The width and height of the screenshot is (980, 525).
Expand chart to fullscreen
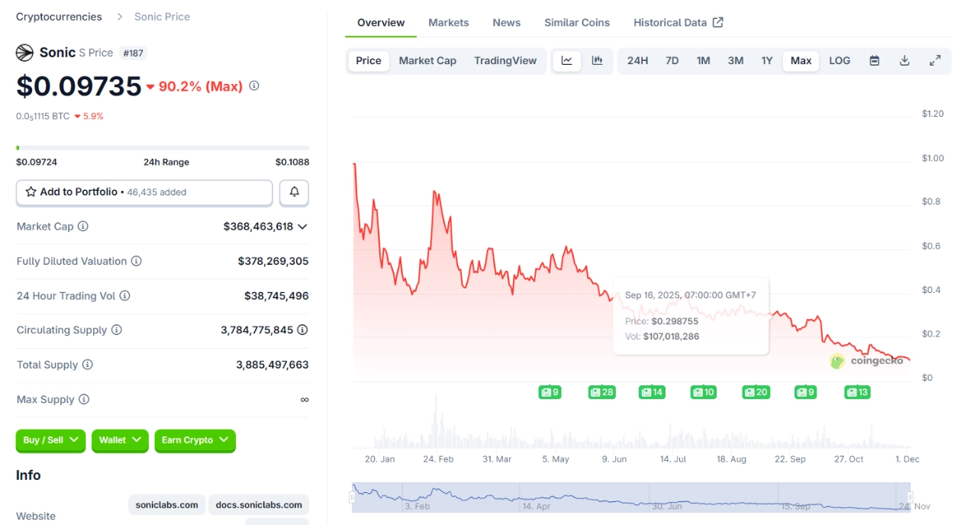click(x=935, y=61)
